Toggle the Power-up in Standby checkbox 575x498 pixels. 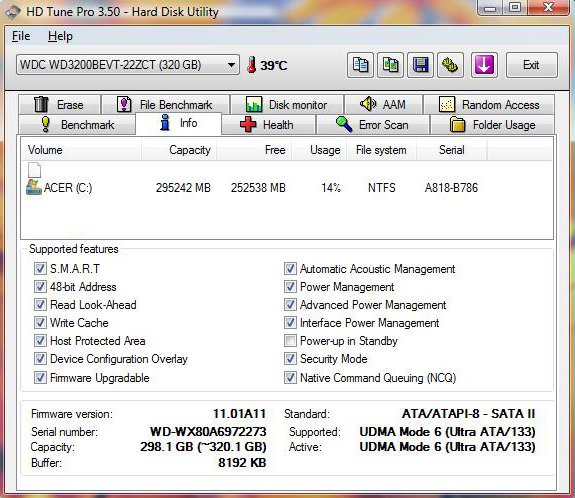coord(290,341)
